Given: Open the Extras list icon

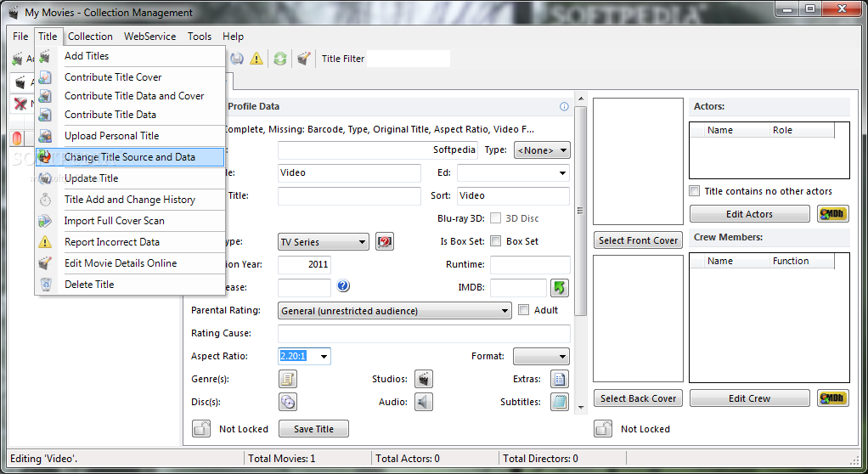Looking at the screenshot, I should [560, 380].
